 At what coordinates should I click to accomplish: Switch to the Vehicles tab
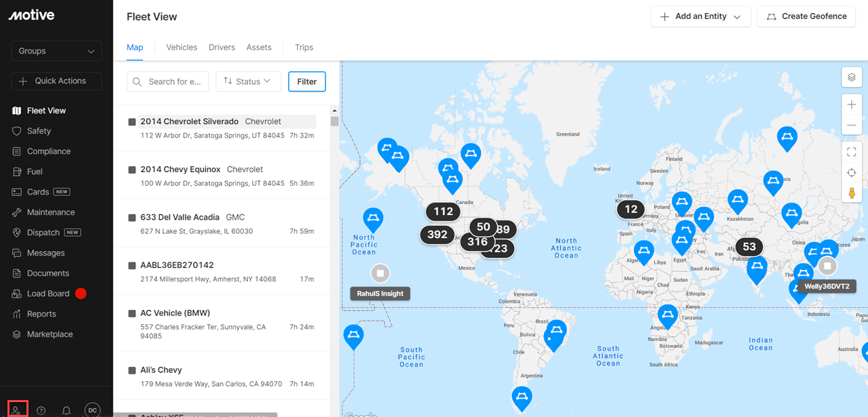click(182, 47)
